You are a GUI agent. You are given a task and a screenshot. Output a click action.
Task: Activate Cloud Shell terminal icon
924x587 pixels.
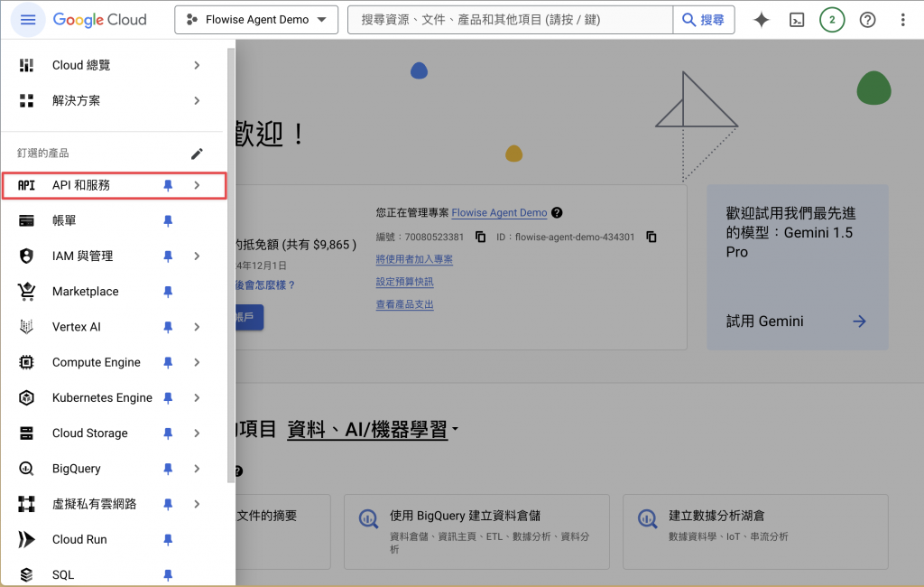[x=797, y=20]
